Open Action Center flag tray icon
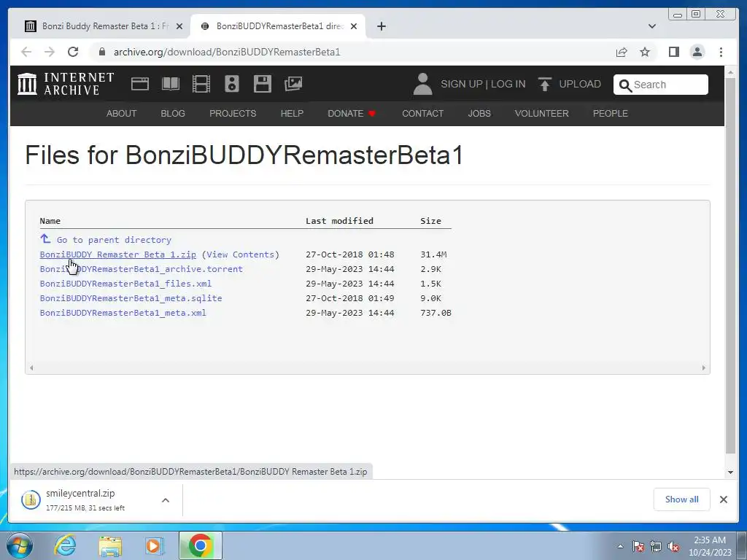This screenshot has width=747, height=560. click(x=638, y=546)
